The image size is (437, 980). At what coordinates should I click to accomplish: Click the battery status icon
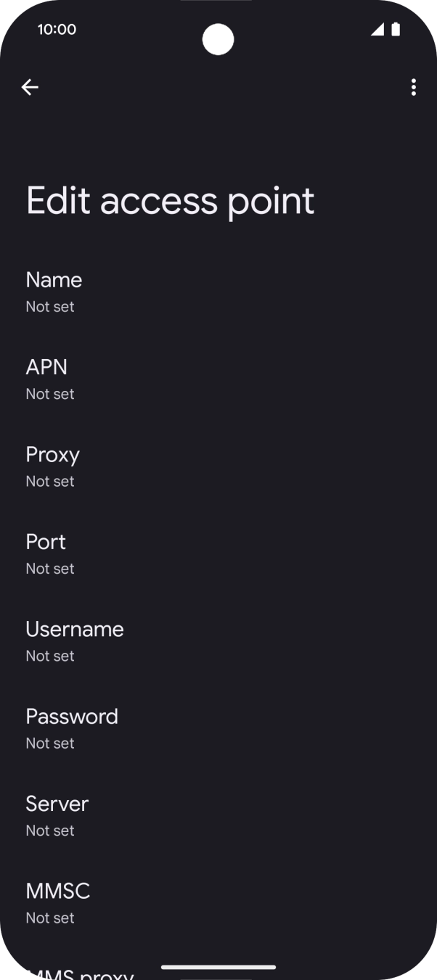(x=396, y=30)
